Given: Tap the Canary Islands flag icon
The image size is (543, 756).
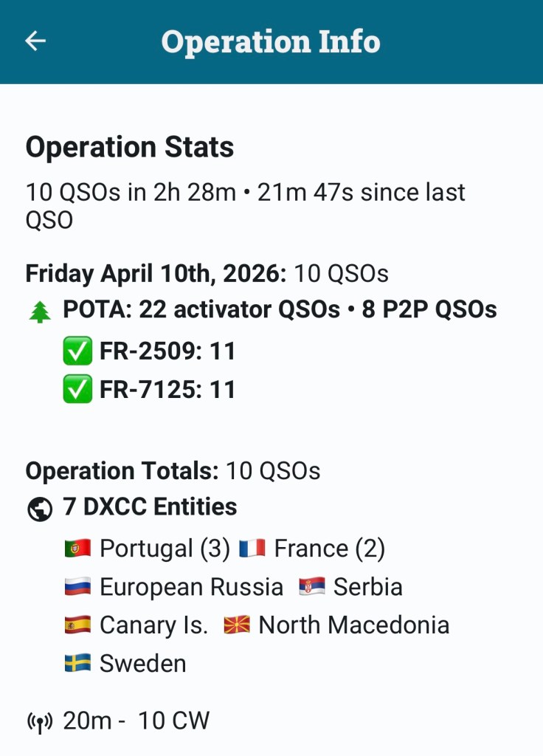Looking at the screenshot, I should tap(77, 625).
